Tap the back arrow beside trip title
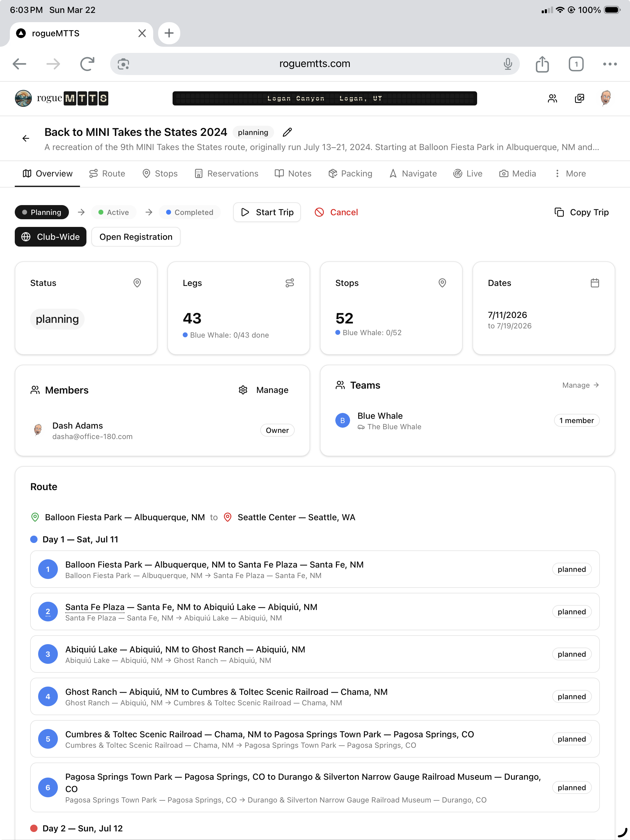Viewport: 630px width, 840px height. point(26,139)
